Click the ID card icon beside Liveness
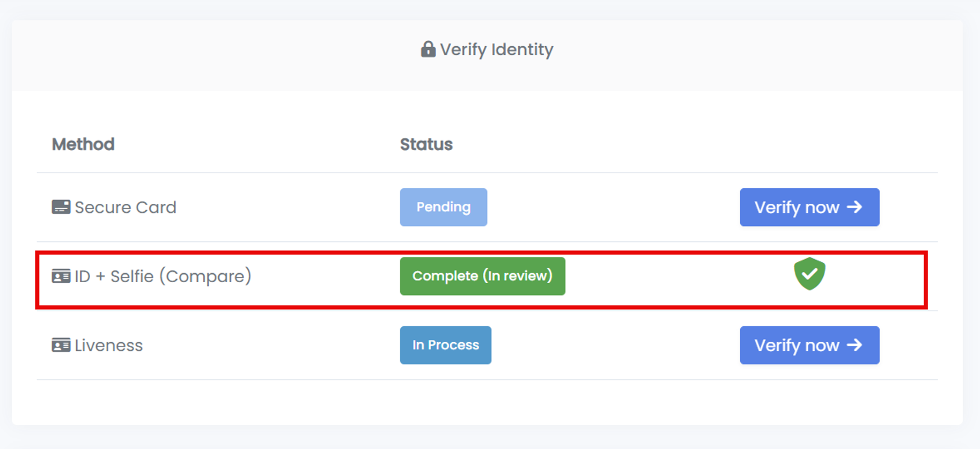Viewport: 980px width, 449px height. [x=61, y=345]
